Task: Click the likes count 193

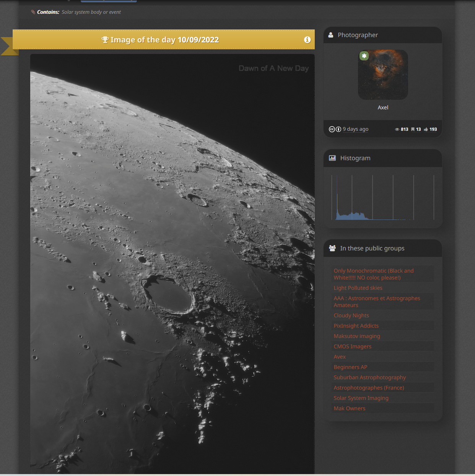Action: pyautogui.click(x=433, y=129)
